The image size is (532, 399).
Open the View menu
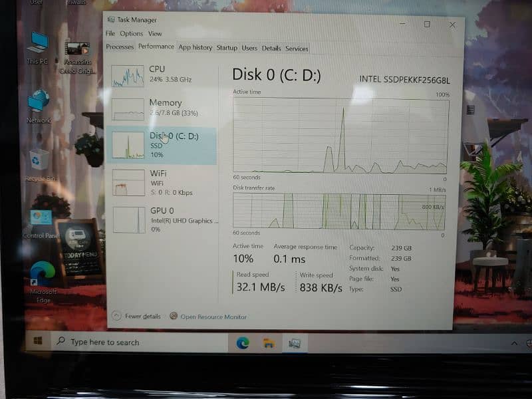[155, 33]
